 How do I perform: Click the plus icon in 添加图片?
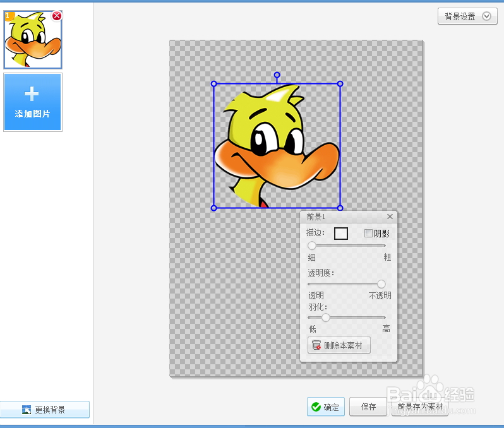(32, 94)
